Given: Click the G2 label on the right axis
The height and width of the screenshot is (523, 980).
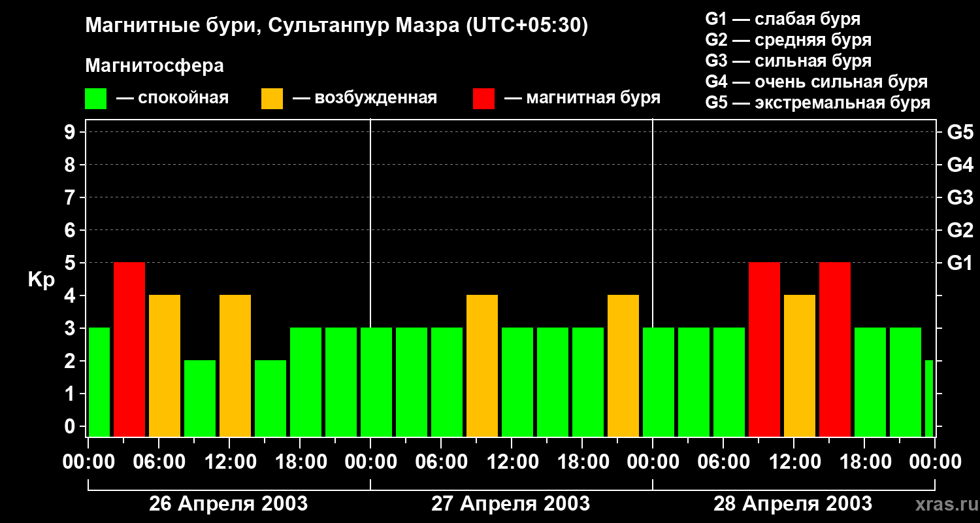Looking at the screenshot, I should (960, 231).
